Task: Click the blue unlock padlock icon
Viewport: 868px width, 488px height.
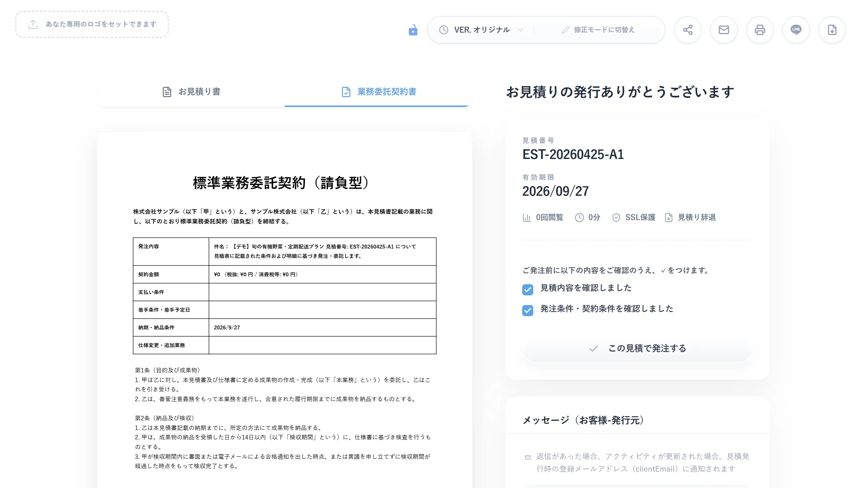Action: (413, 30)
